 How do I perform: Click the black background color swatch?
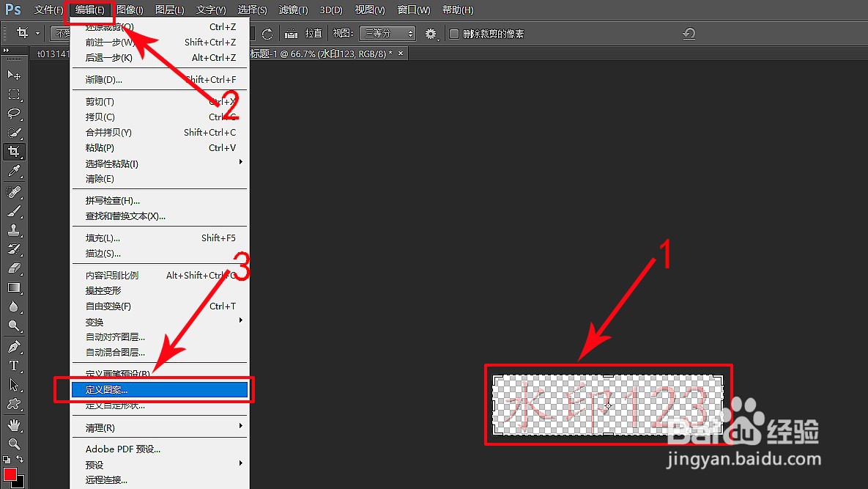(x=21, y=483)
